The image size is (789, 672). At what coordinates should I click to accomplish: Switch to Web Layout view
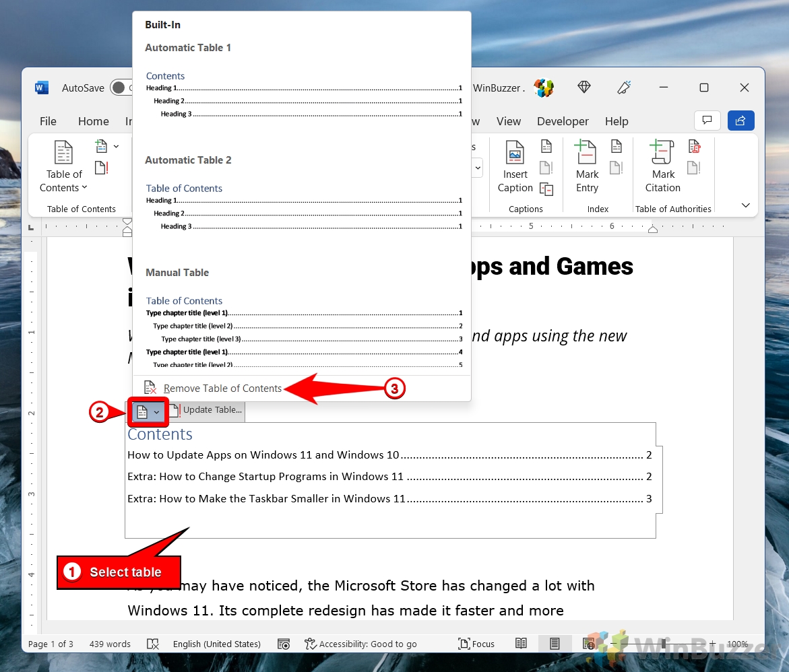pos(588,643)
